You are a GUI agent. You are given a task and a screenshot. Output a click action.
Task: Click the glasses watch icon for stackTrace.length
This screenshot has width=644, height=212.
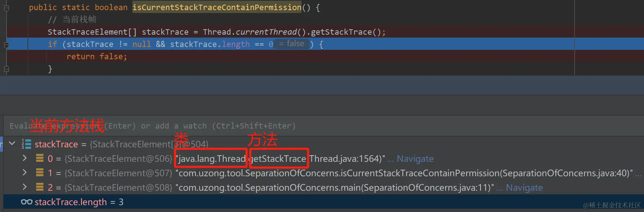coord(27,202)
